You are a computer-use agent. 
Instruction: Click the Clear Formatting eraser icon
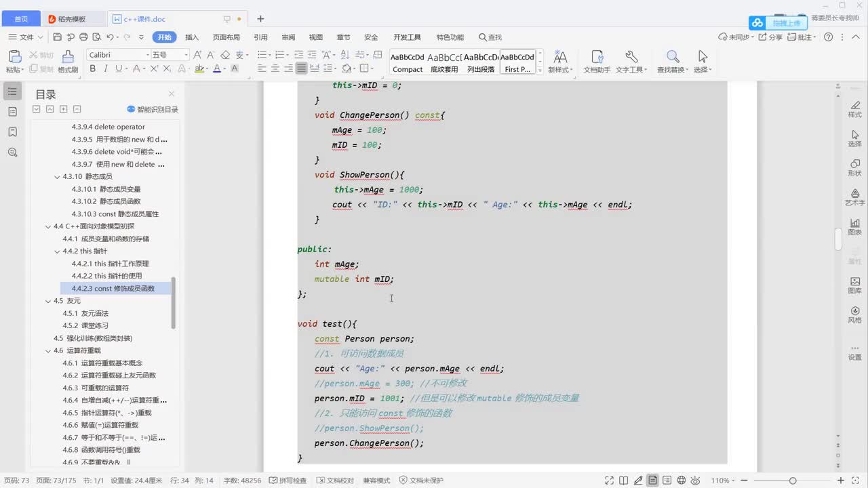[x=225, y=55]
